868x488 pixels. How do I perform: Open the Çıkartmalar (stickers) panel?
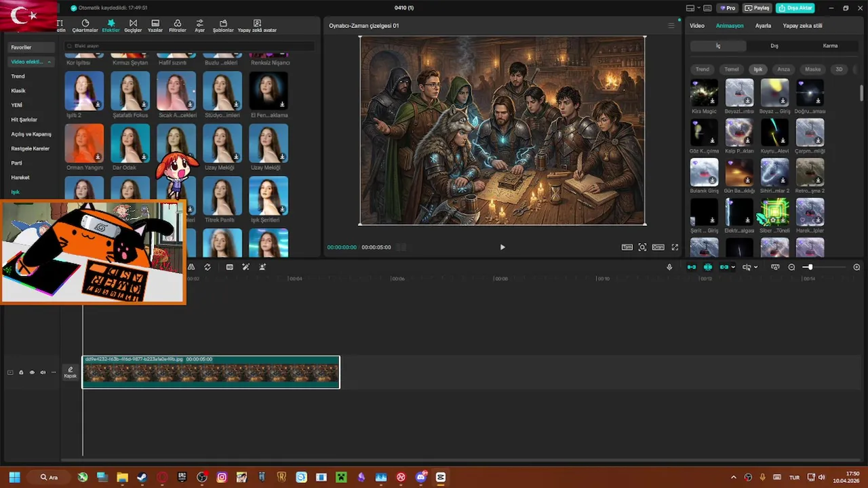[85, 26]
